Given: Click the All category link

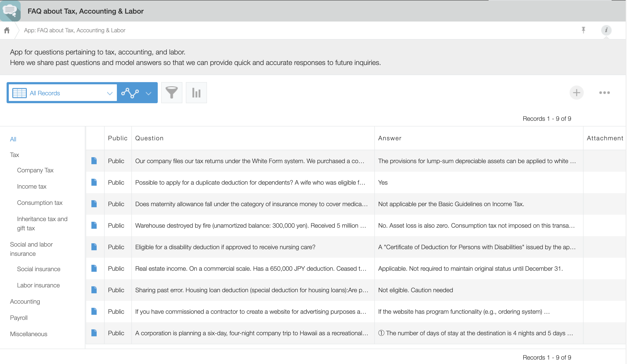Looking at the screenshot, I should coord(13,139).
